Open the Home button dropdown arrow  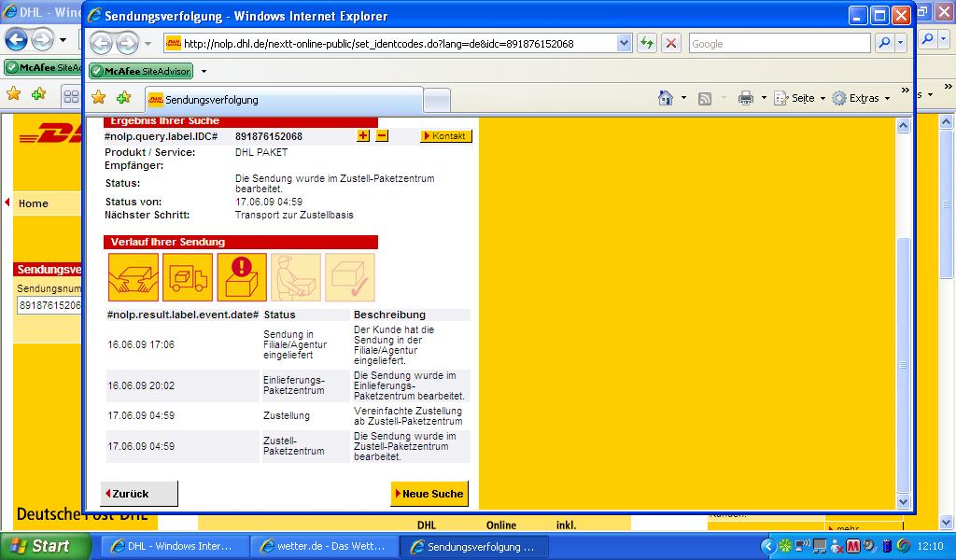[683, 98]
